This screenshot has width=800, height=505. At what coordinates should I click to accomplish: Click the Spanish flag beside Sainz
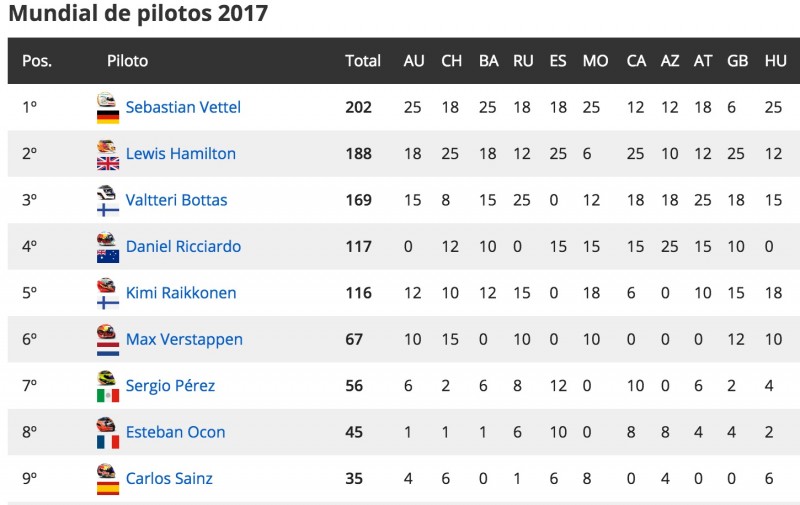tap(108, 488)
